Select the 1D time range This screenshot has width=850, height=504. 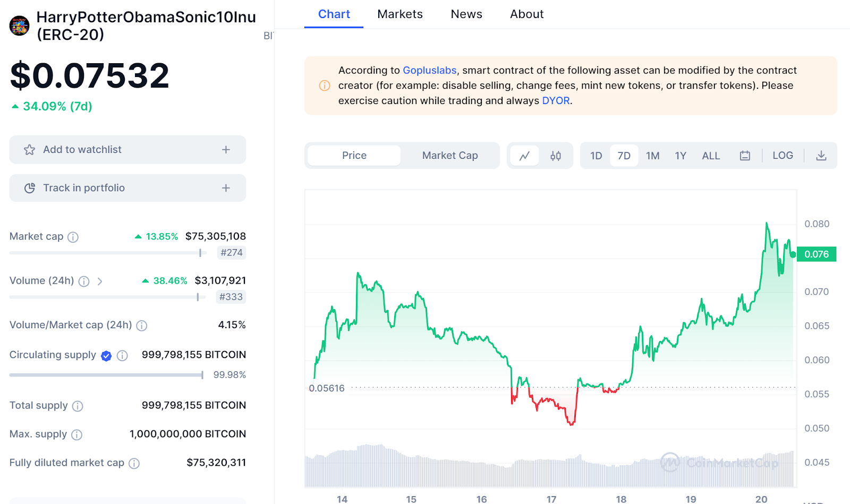596,156
